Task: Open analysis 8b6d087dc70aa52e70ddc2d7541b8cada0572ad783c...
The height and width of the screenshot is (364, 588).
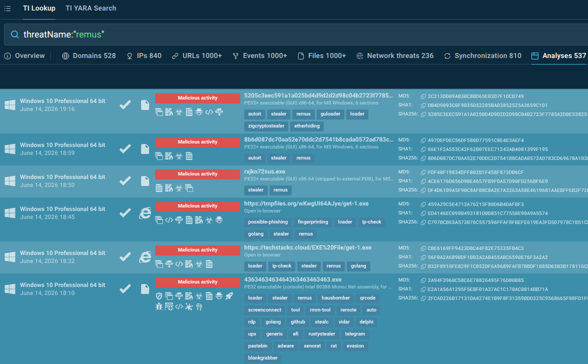Action: click(318, 139)
